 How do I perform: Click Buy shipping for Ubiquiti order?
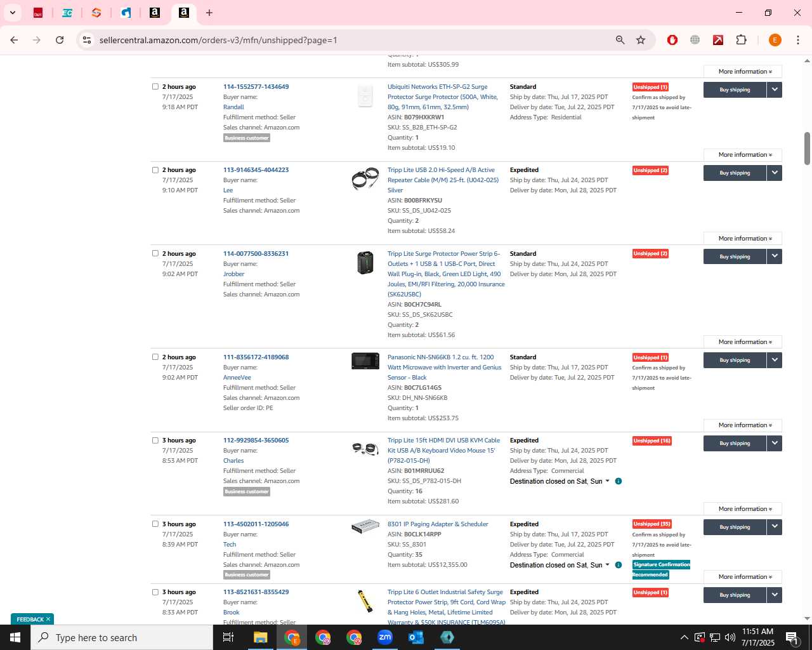735,90
